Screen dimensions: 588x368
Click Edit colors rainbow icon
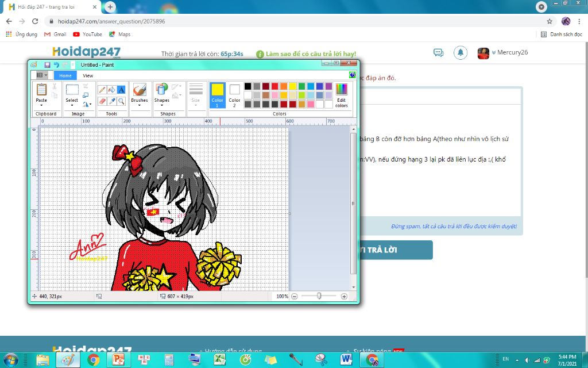coord(341,89)
